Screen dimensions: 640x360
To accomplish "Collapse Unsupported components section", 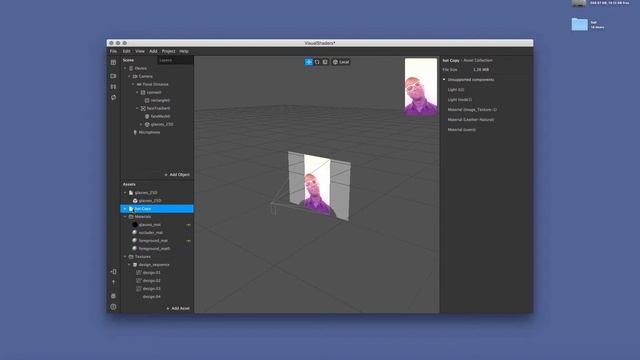I will coord(444,80).
